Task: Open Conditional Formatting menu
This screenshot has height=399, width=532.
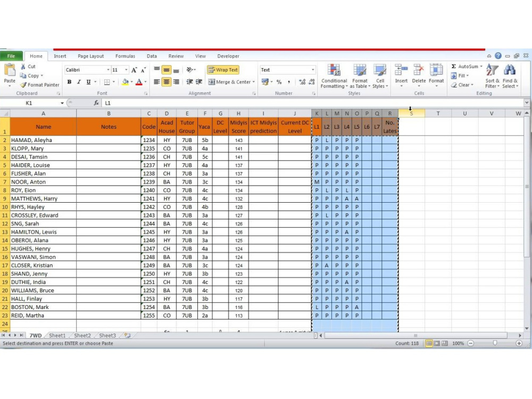Action: coord(334,76)
